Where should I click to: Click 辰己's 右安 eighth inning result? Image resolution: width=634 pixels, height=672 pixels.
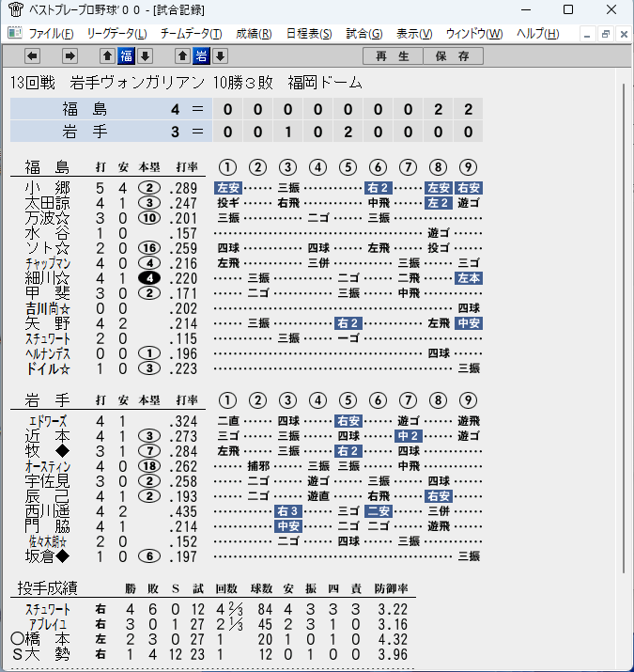coord(439,496)
